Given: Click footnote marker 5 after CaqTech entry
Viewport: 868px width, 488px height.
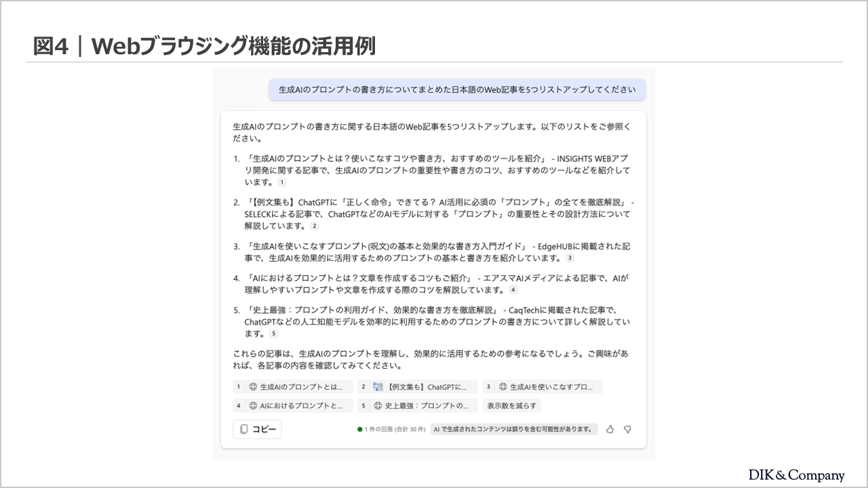Looking at the screenshot, I should pyautogui.click(x=273, y=333).
